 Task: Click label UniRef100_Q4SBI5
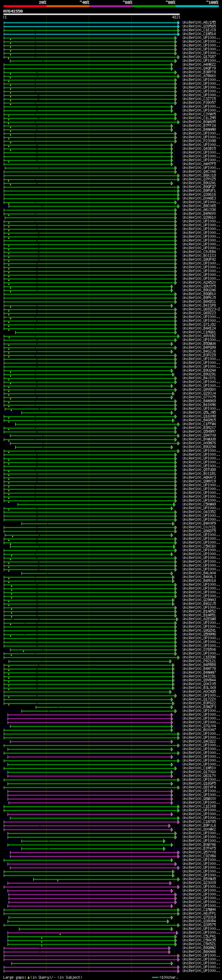point(199,149)
